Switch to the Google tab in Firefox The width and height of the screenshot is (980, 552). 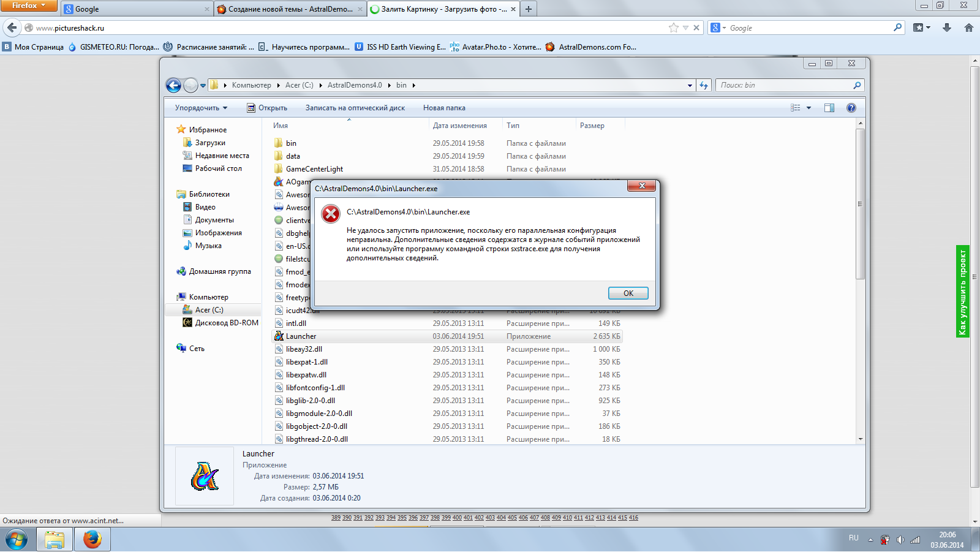click(137, 9)
